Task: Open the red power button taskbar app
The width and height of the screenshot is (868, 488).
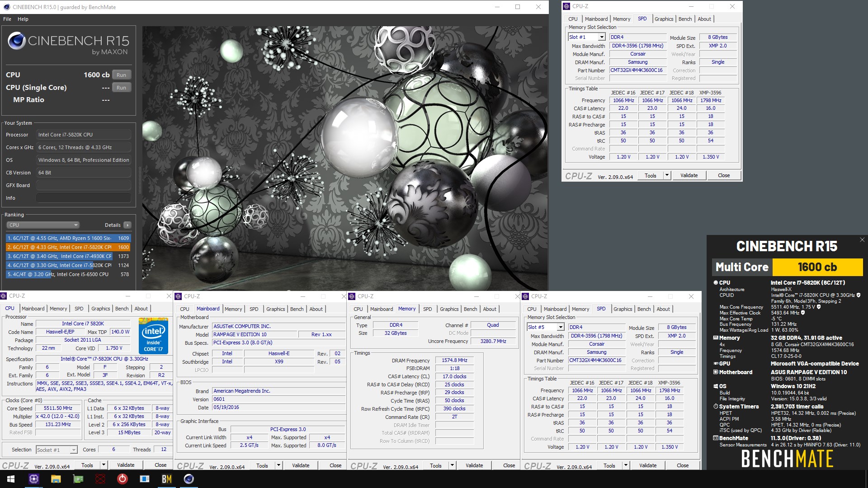Action: tap(122, 479)
